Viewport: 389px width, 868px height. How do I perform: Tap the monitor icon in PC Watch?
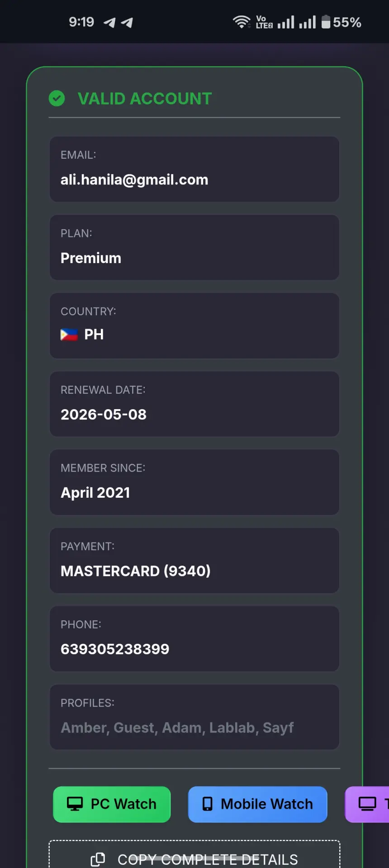75,804
